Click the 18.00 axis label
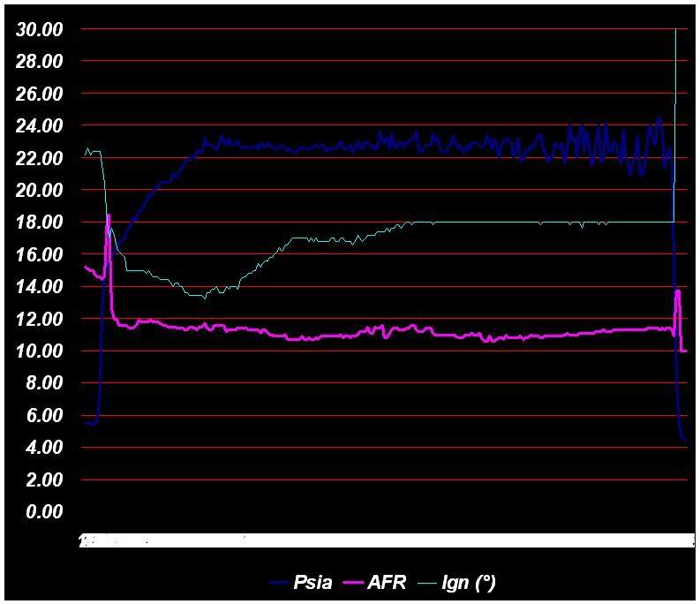This screenshot has height=604, width=700. [40, 223]
